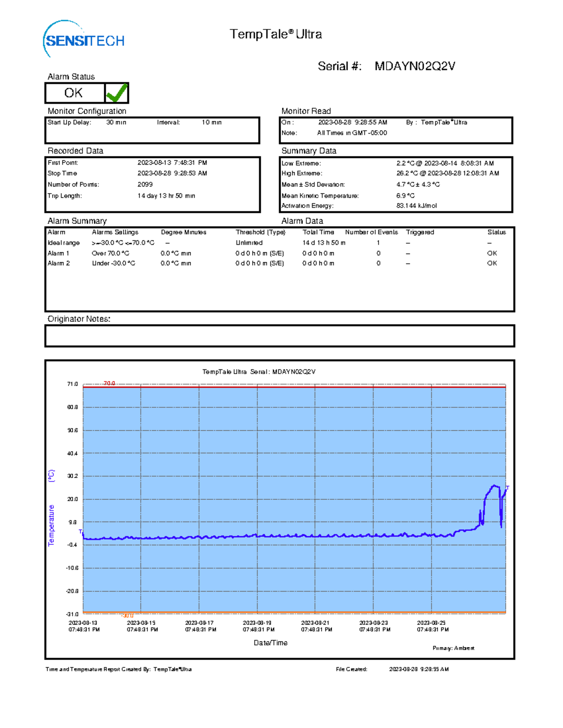Select the Monitor Read section header

[305, 111]
